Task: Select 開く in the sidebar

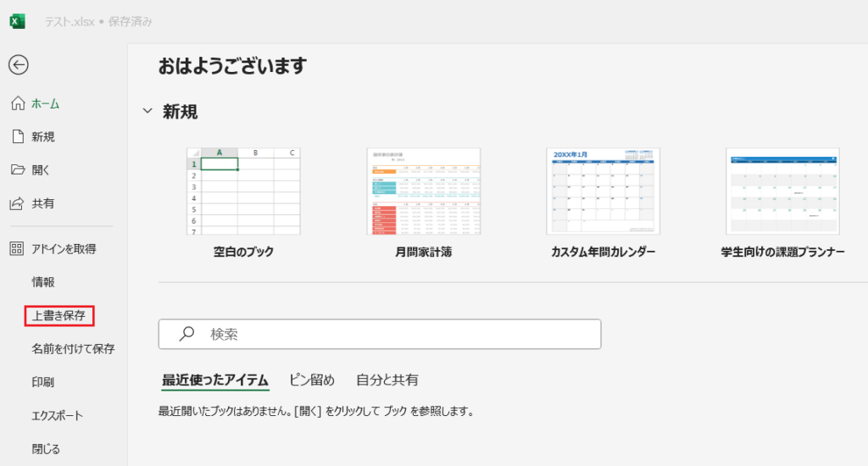Action: pyautogui.click(x=41, y=170)
